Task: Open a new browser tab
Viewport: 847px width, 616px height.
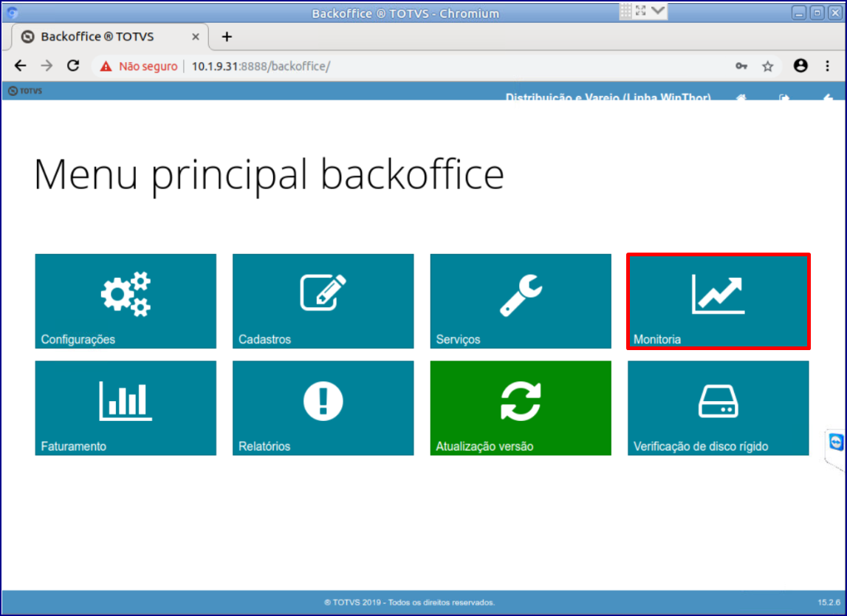Action: point(227,37)
